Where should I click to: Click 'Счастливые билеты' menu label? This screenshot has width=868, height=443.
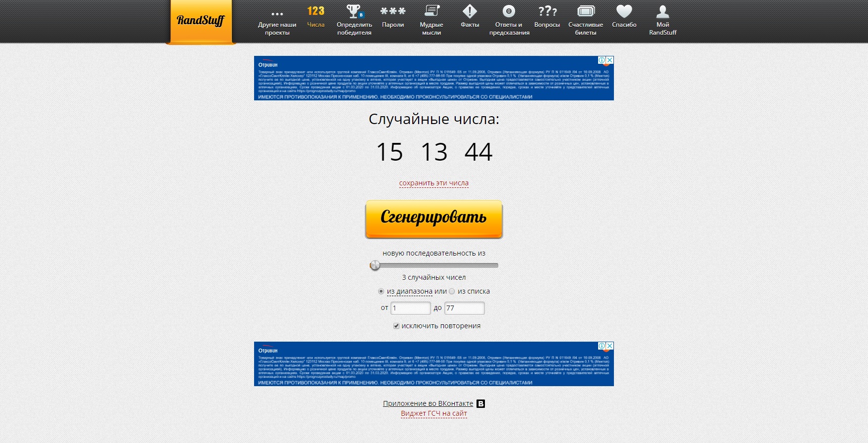[x=586, y=29]
